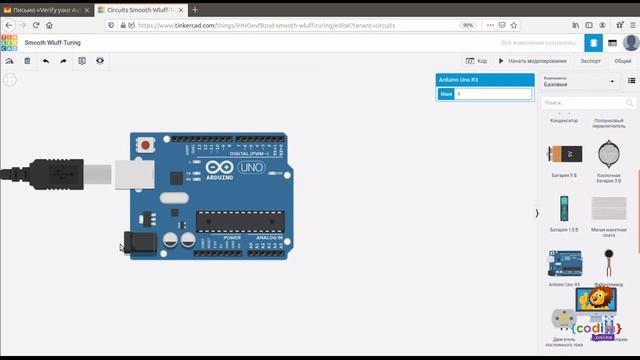Open a new browser tab
Viewport: 640px width, 360px height.
click(195, 10)
